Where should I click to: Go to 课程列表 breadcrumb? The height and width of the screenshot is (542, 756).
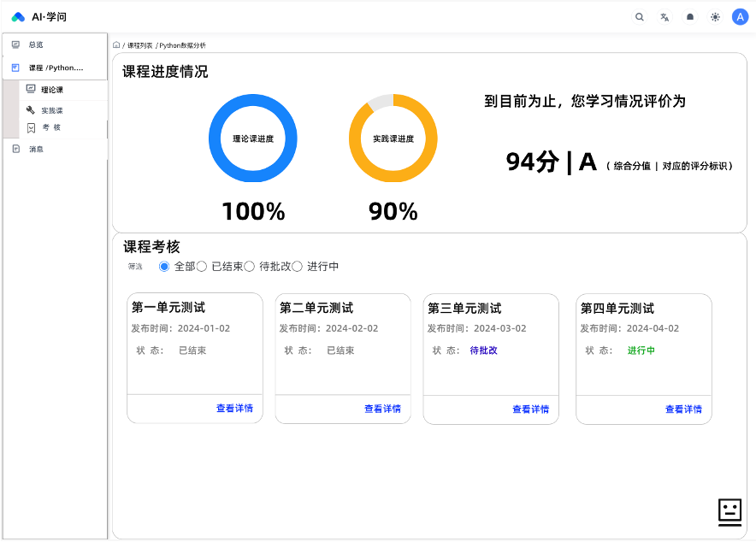(139, 45)
